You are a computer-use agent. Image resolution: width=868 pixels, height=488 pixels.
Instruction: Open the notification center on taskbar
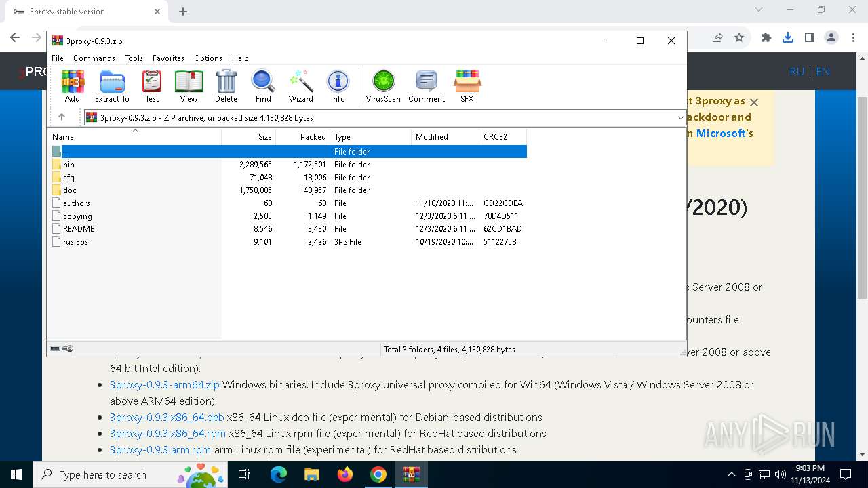point(846,474)
